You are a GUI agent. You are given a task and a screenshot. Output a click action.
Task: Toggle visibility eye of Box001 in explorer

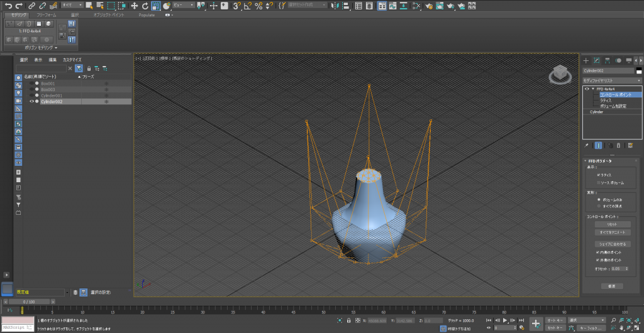(x=31, y=83)
